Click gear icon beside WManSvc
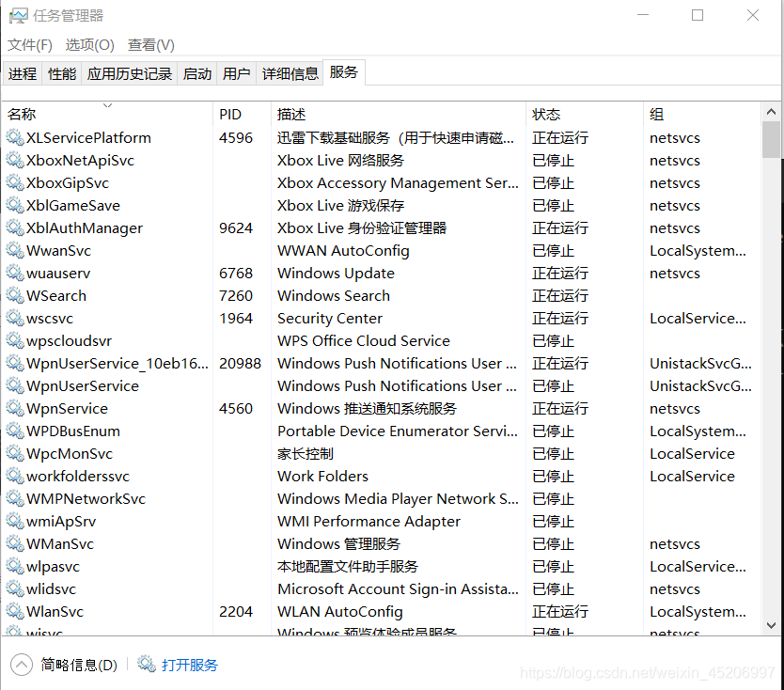Viewport: 784px width, 690px height. (x=15, y=543)
